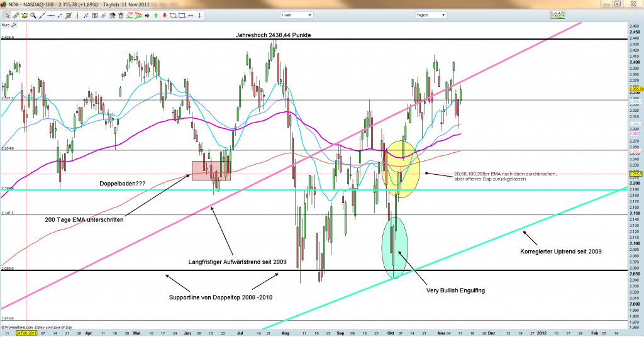
Task: Click the ProRealTime.com link
Action: [x=16, y=327]
